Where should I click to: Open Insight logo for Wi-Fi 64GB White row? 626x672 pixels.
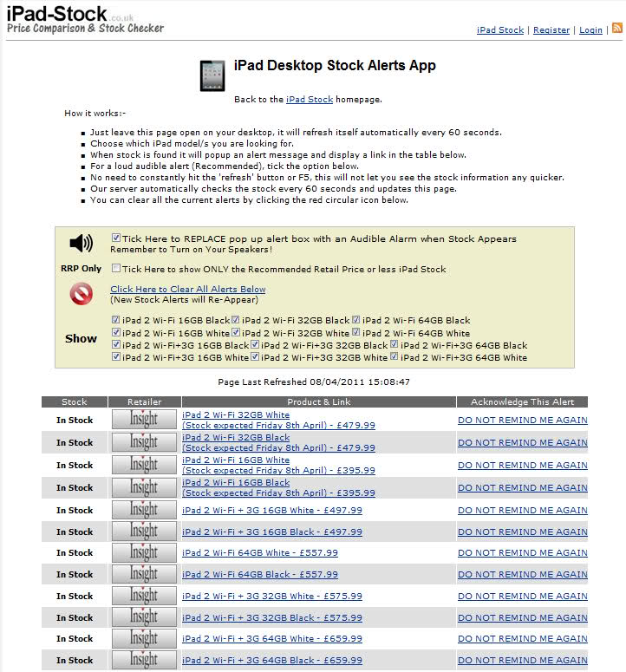tap(144, 553)
